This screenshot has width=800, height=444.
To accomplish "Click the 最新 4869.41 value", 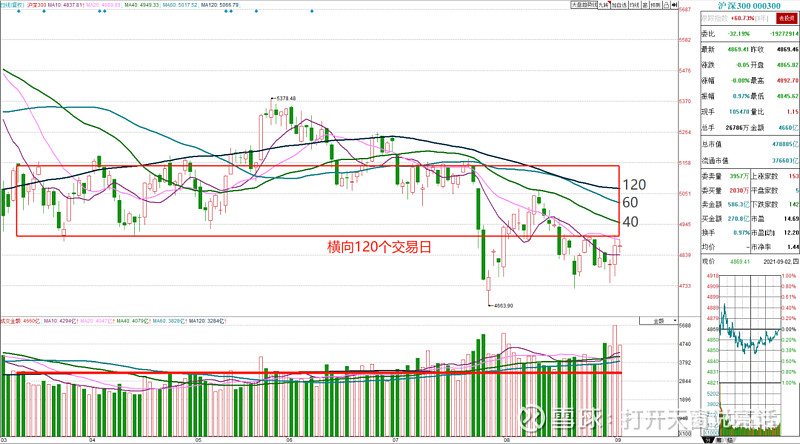I will pyautogui.click(x=738, y=50).
